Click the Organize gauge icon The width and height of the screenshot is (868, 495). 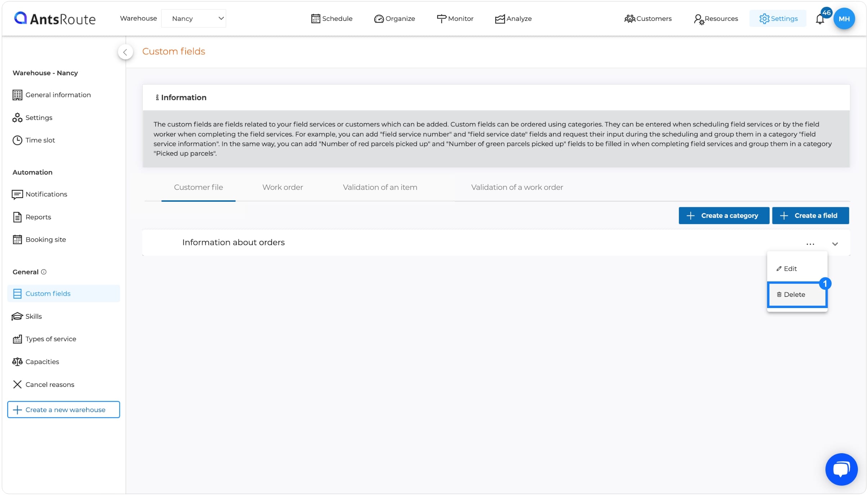(379, 19)
